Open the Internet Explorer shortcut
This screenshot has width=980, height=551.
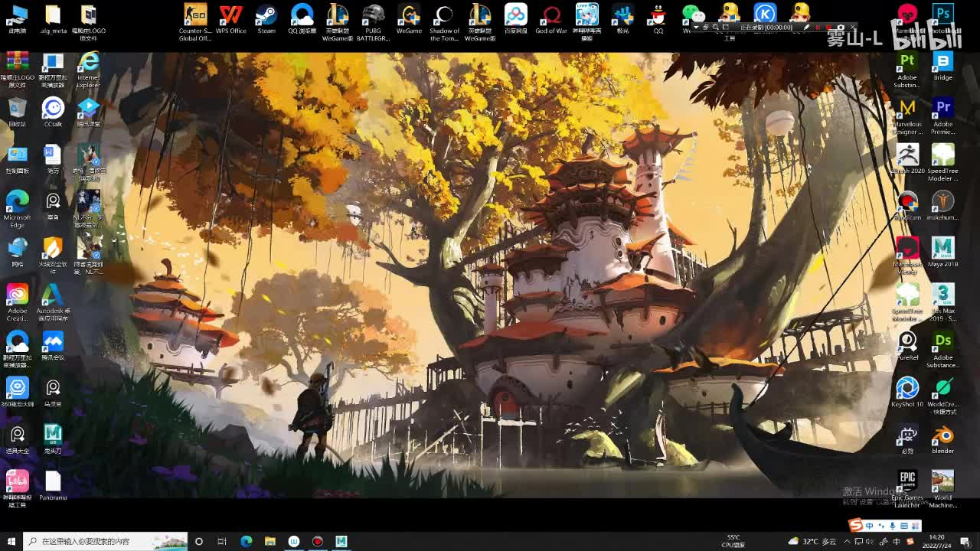88,61
